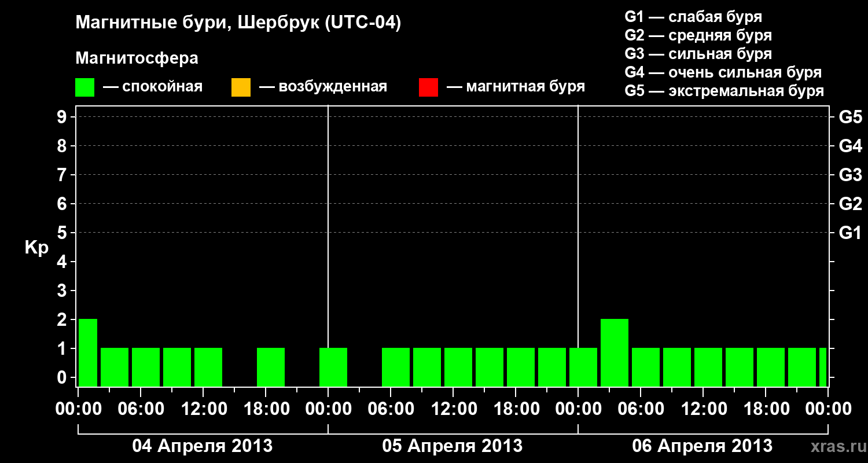Click the 'Магнитосфера' heading
This screenshot has width=868, height=463.
(x=137, y=58)
